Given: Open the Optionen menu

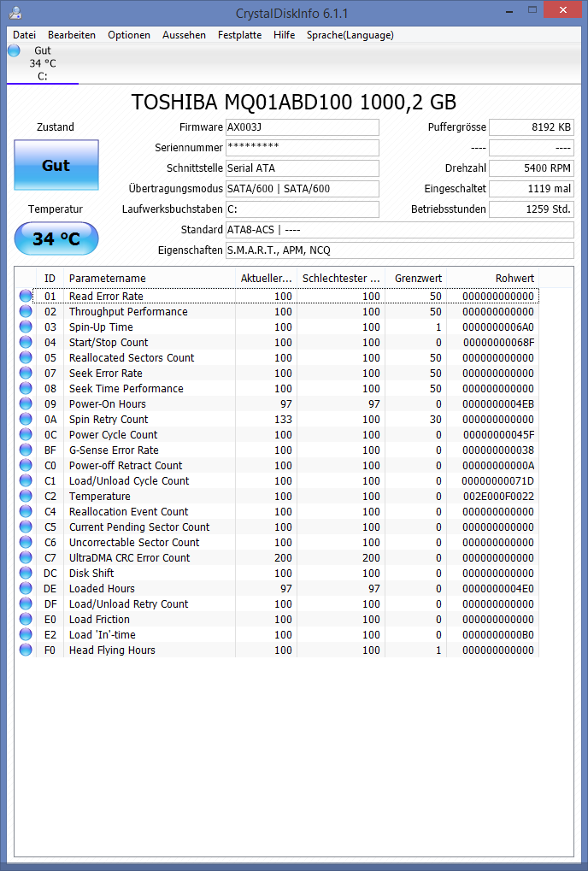Looking at the screenshot, I should (x=129, y=35).
